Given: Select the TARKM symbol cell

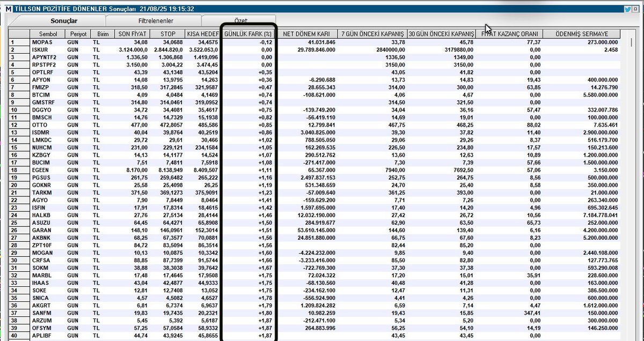Looking at the screenshot, I should 41,192.
